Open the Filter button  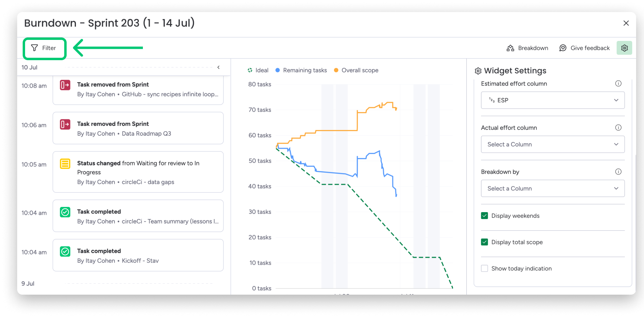tap(44, 48)
